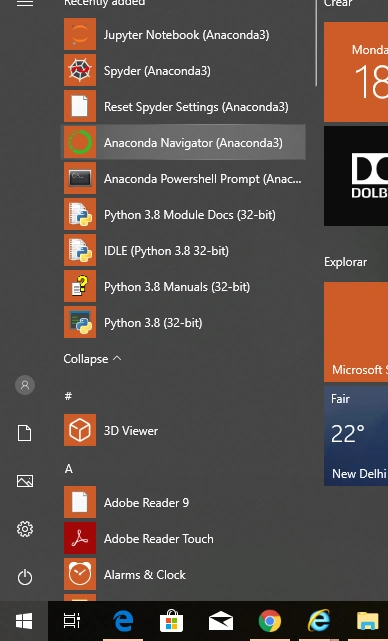Open Python 3.8 Module Docs icon
Image resolution: width=388 pixels, height=641 pixels.
coord(80,214)
